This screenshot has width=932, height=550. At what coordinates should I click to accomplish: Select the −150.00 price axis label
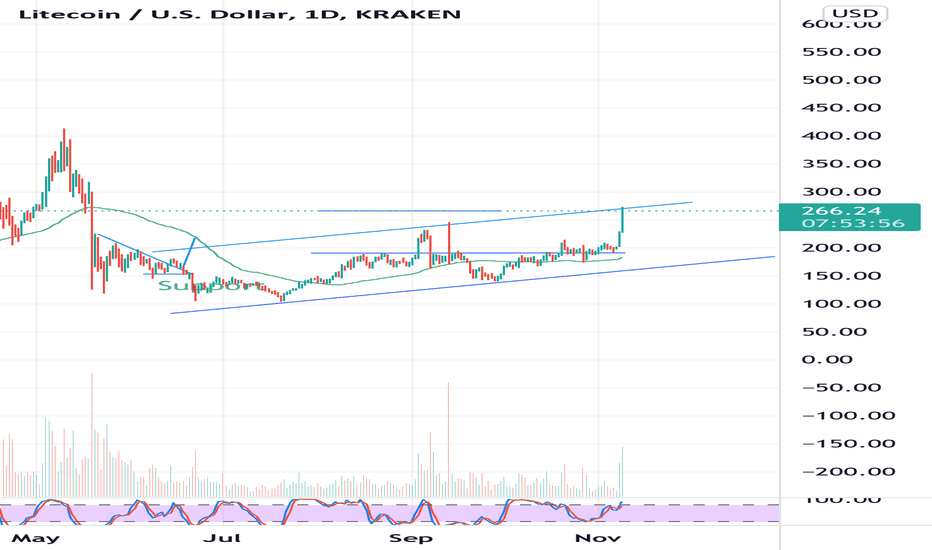pos(848,444)
